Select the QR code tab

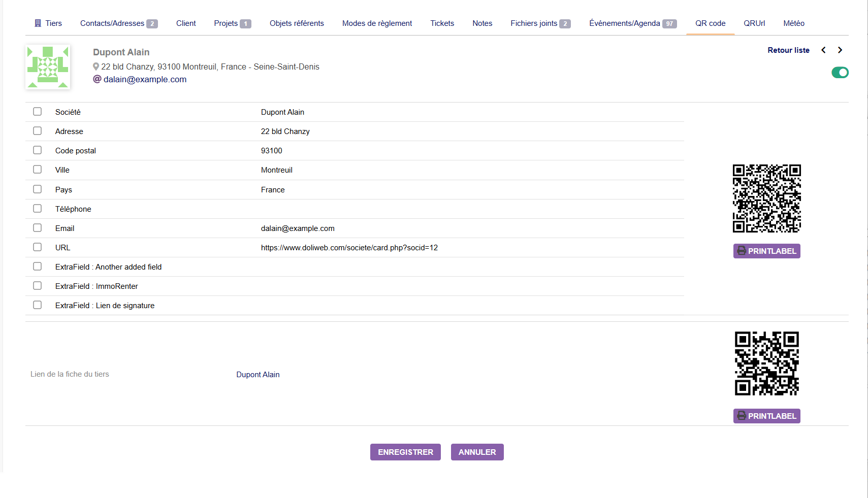711,23
